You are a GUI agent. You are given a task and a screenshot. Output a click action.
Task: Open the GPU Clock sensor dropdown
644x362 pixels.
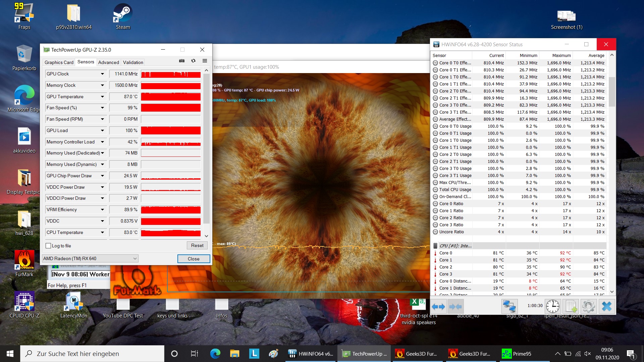pos(102,74)
